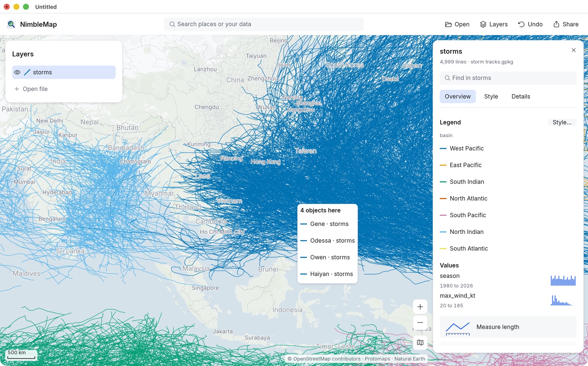The width and height of the screenshot is (588, 366).
Task: Switch to the Details tab
Action: point(521,97)
